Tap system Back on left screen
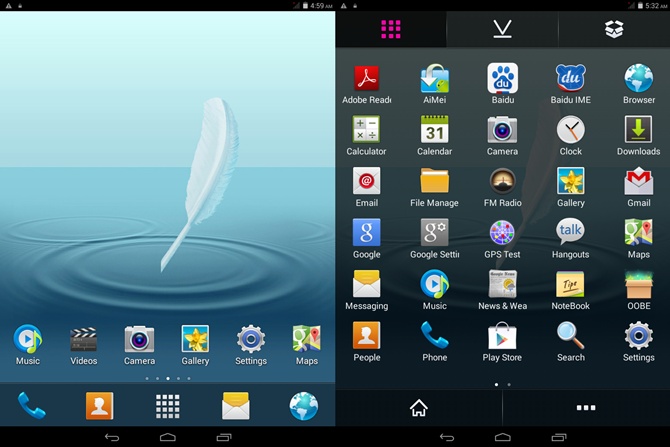This screenshot has width=670, height=447. click(x=112, y=437)
